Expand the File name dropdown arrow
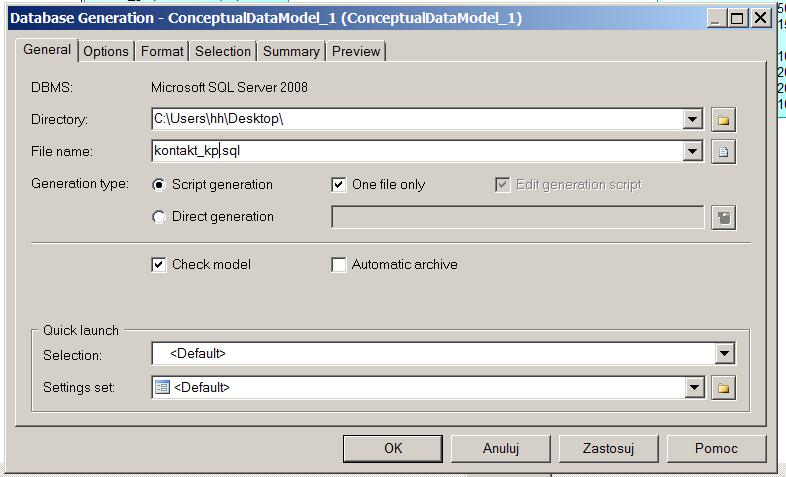This screenshot has width=786, height=477. coord(693,151)
